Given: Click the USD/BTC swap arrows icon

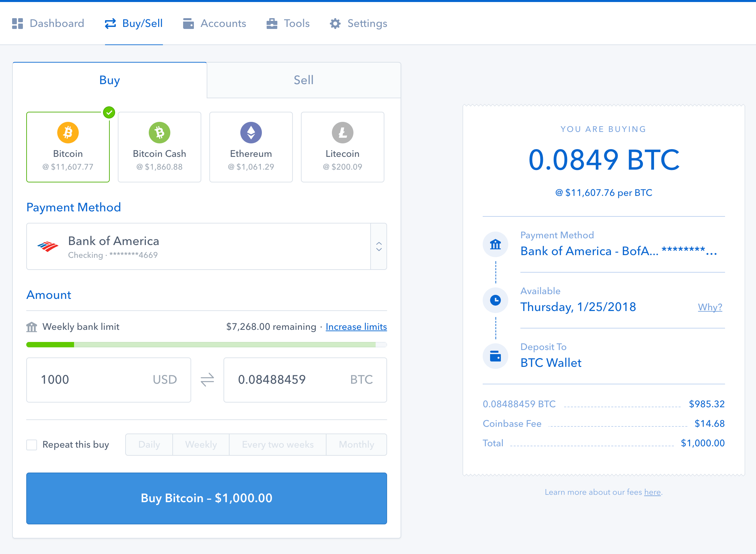Looking at the screenshot, I should 207,380.
